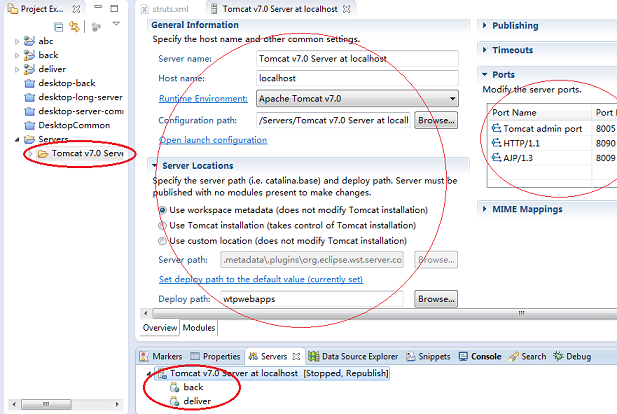Select the desktop-back project folder icon
The image size is (617, 414).
coord(30,83)
